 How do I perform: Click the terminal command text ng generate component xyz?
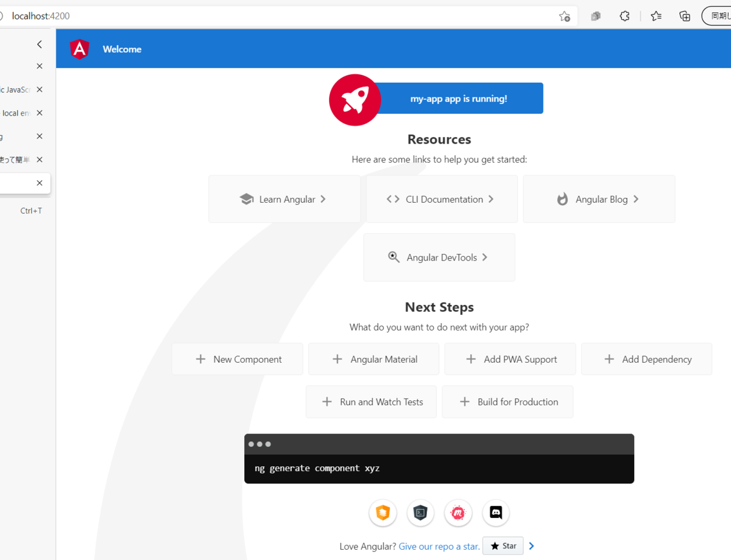pos(317,468)
